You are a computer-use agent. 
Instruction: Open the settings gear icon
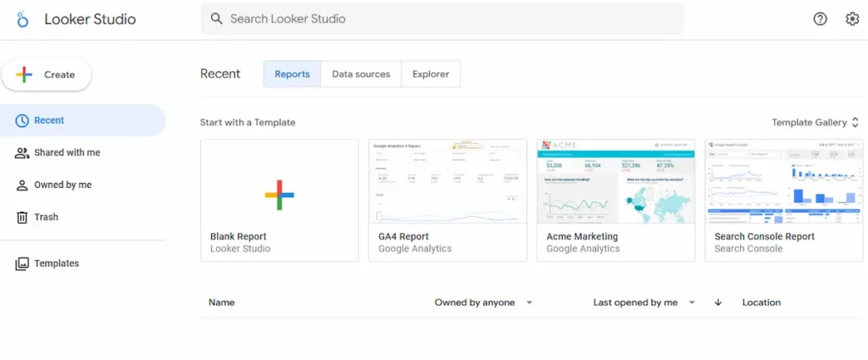852,19
